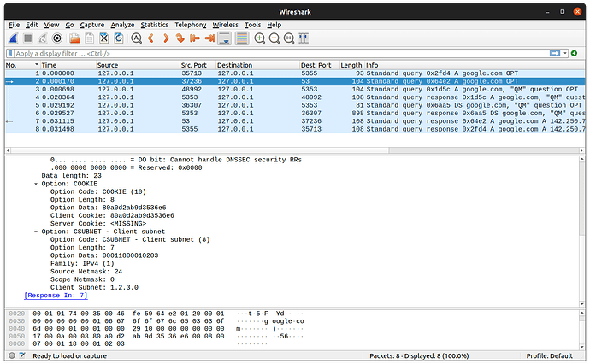Open a capture file folder icon
Viewport: 590px width, 364px height.
pyautogui.click(x=75, y=38)
